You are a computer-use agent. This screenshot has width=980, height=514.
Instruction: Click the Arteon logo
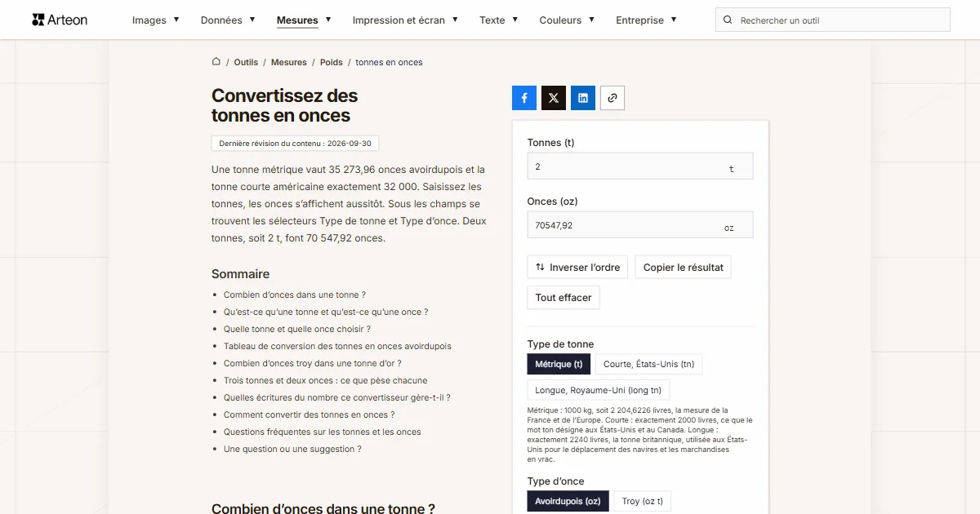tap(60, 20)
